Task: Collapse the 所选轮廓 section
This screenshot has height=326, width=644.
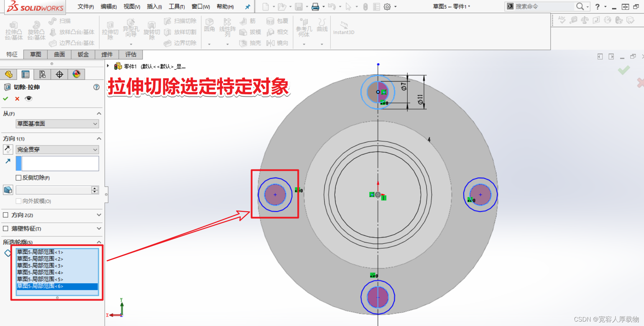Action: 99,242
